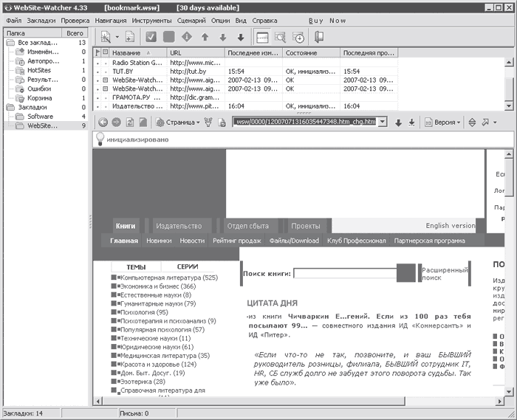The image size is (517, 420).
Task: Go forward with the browser forward arrow
Action: click(x=117, y=123)
